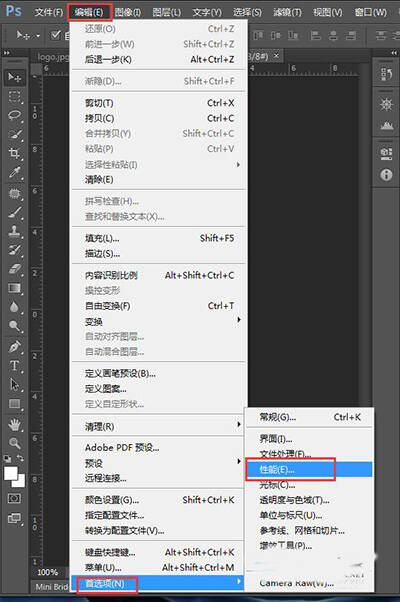The image size is (400, 602).
Task: Expand the Preferences submenu entry
Action: coord(158,583)
